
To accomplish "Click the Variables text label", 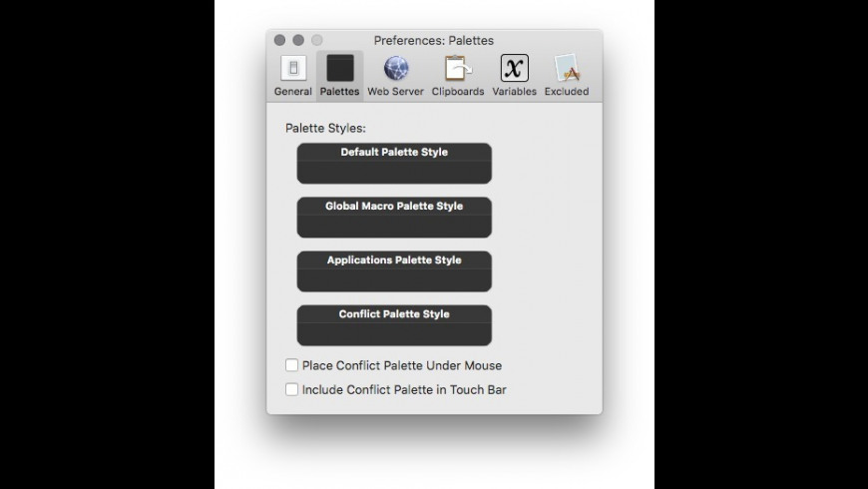I will (x=514, y=92).
